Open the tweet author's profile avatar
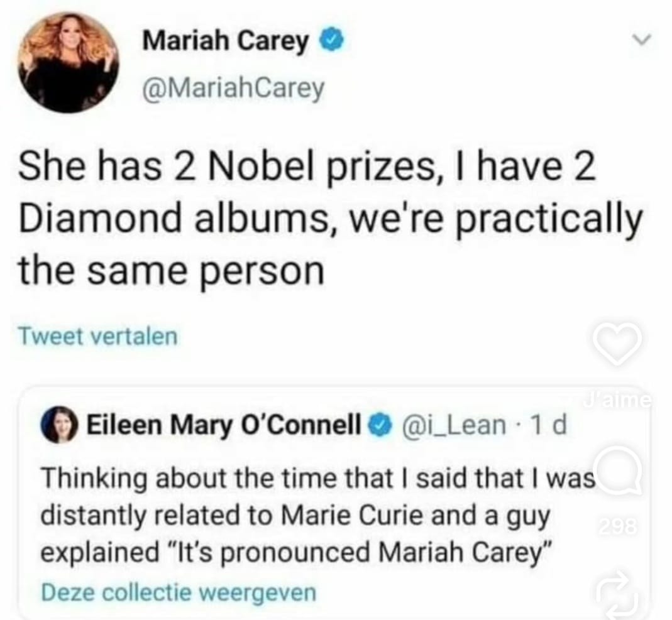Viewport: 672px width, 620px height. [69, 63]
